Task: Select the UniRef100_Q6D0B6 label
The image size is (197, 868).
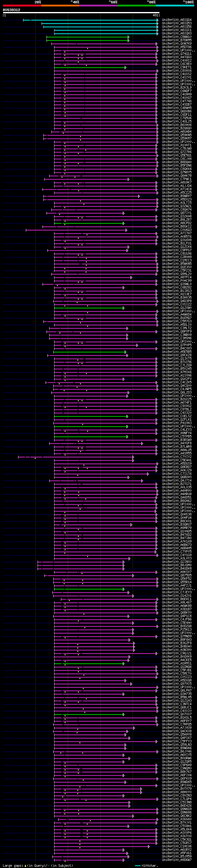Action: tap(176, 111)
